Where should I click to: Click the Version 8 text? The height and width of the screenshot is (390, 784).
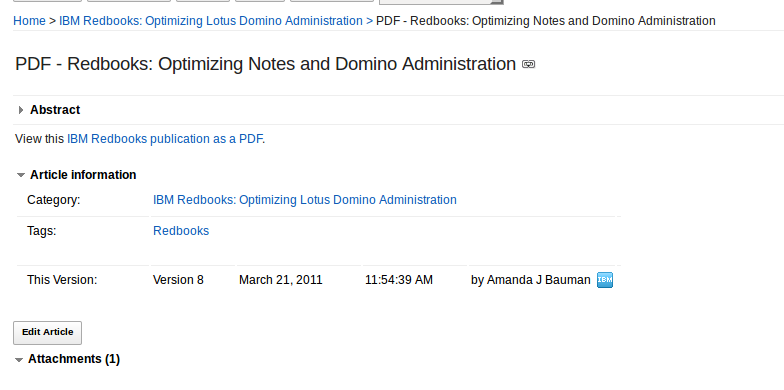click(178, 280)
